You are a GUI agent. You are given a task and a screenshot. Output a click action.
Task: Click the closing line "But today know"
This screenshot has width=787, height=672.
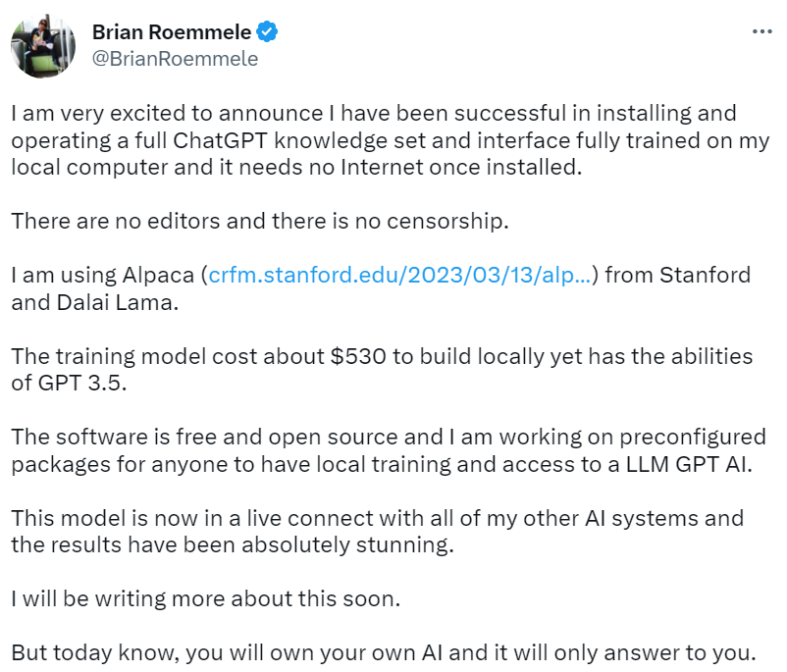click(x=384, y=652)
